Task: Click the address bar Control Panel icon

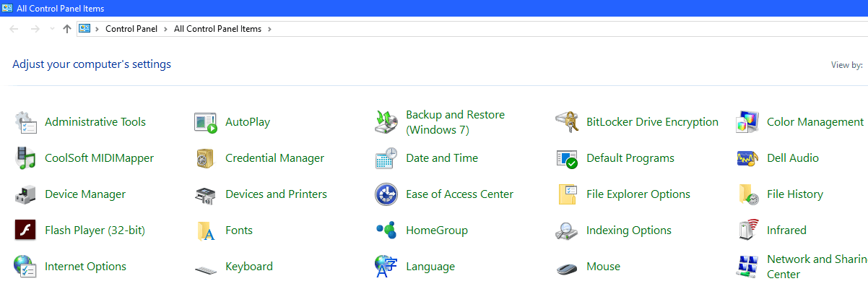Action: click(x=84, y=29)
